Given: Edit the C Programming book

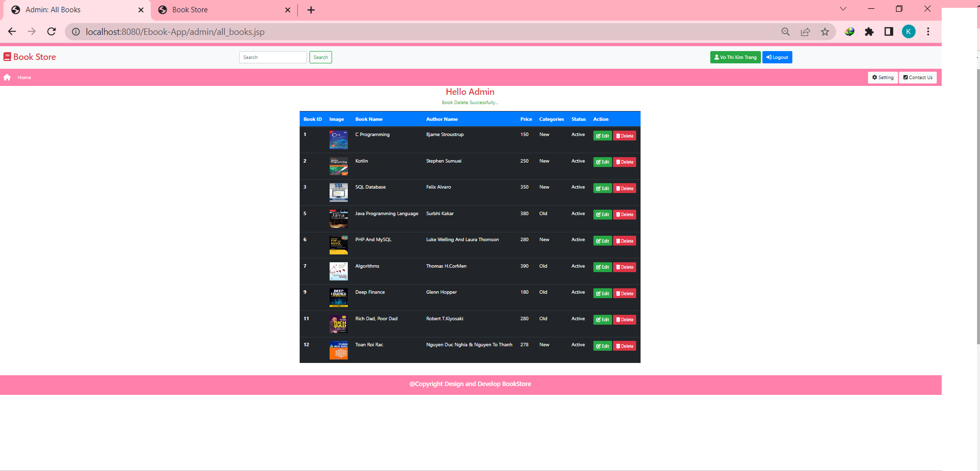Looking at the screenshot, I should pos(602,136).
